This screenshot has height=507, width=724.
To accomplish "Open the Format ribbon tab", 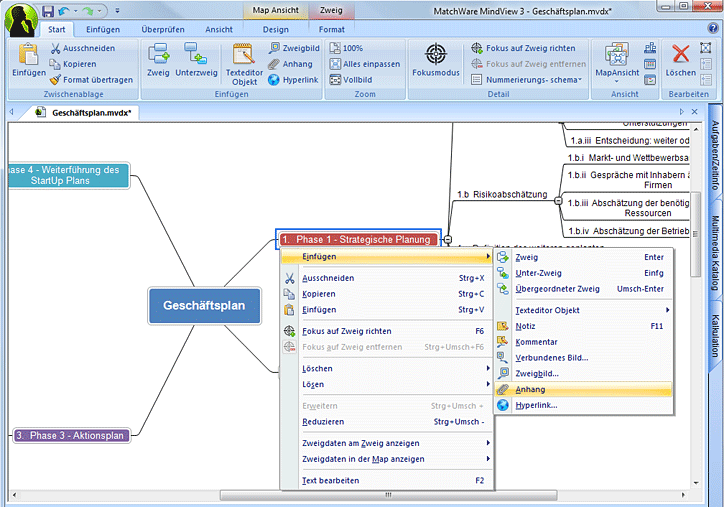I will point(332,29).
